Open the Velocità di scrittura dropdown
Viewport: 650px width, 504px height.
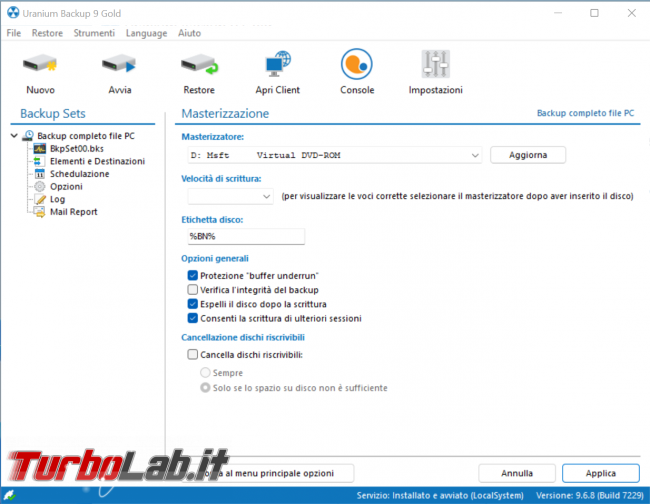[x=230, y=196]
